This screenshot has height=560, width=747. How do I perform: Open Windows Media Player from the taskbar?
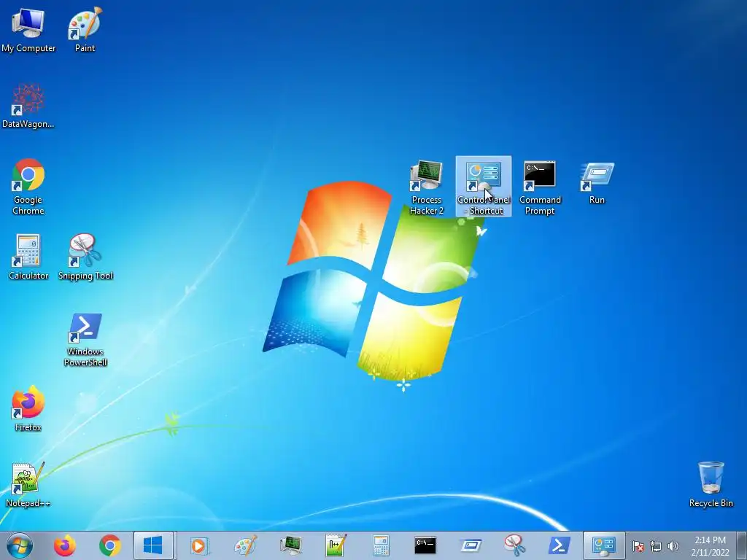pyautogui.click(x=198, y=545)
